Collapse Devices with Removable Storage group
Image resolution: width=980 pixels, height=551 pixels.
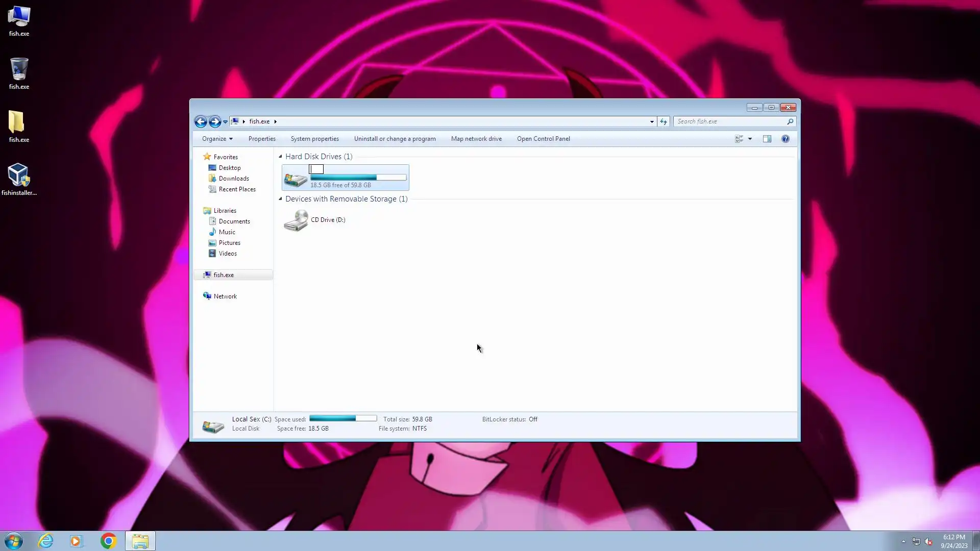280,199
